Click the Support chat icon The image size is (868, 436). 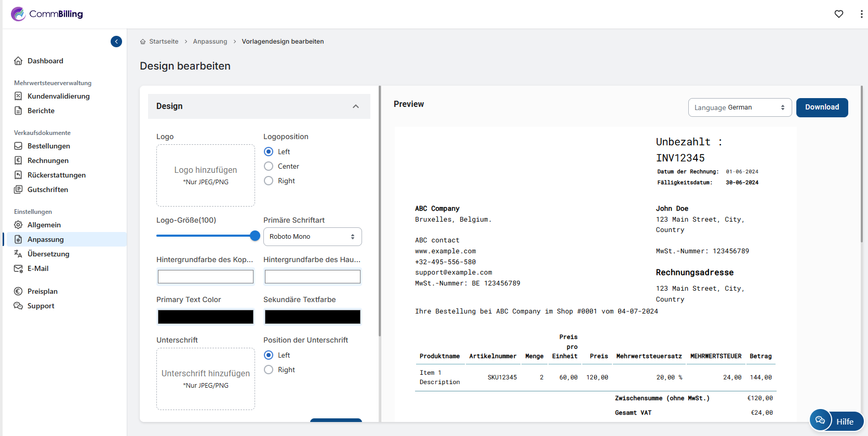(18, 306)
